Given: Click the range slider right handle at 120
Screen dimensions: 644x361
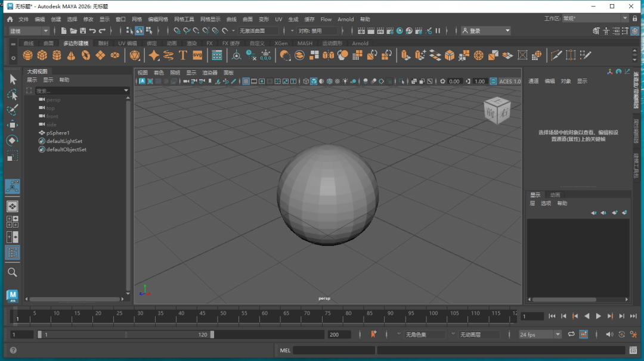Looking at the screenshot, I should [x=212, y=335].
